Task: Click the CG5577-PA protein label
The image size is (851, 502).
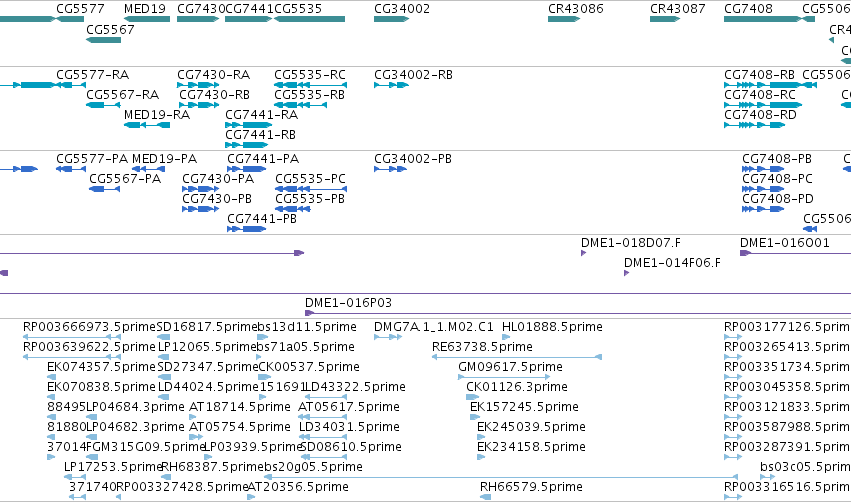Action: coord(92,159)
